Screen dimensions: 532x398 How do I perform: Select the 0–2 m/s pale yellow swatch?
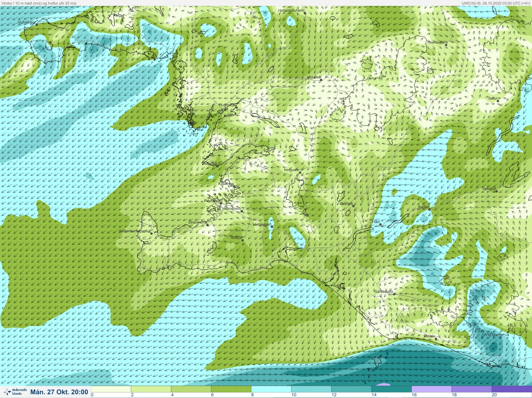[111, 389]
